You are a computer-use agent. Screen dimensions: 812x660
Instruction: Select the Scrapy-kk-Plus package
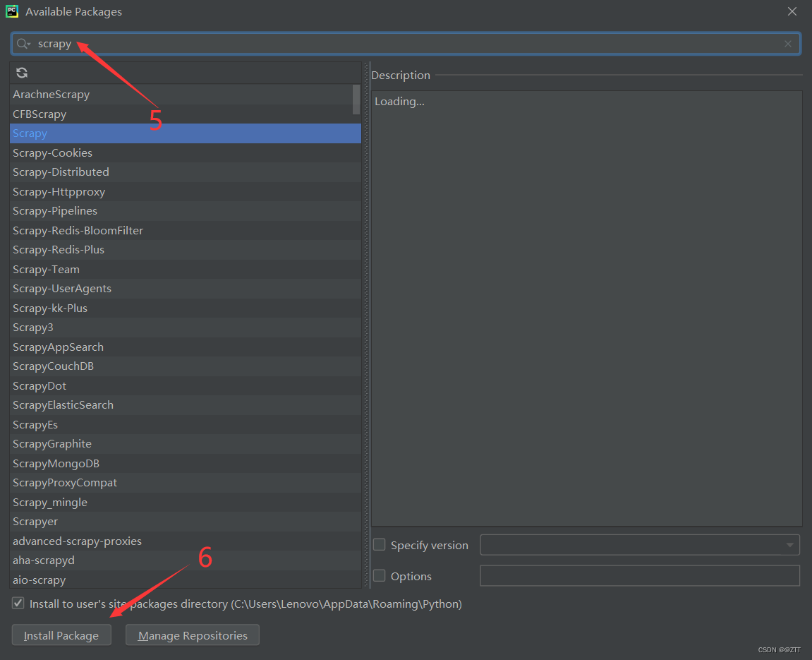[x=186, y=308]
